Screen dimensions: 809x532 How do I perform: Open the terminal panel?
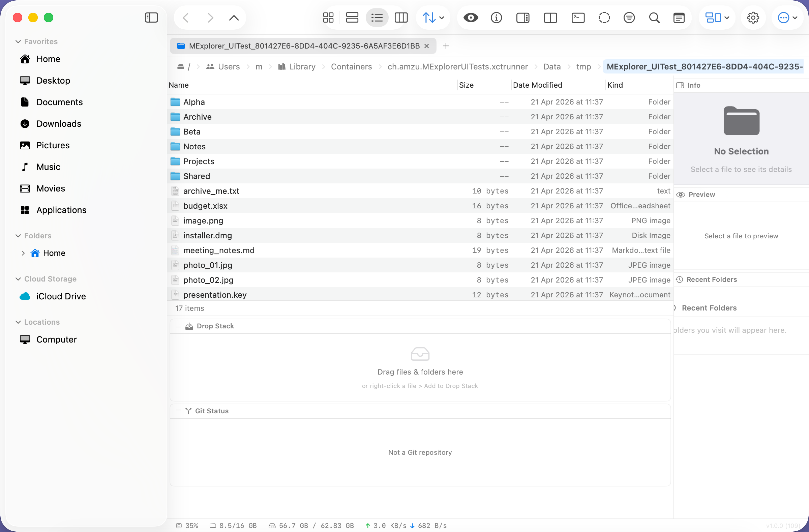tap(578, 18)
